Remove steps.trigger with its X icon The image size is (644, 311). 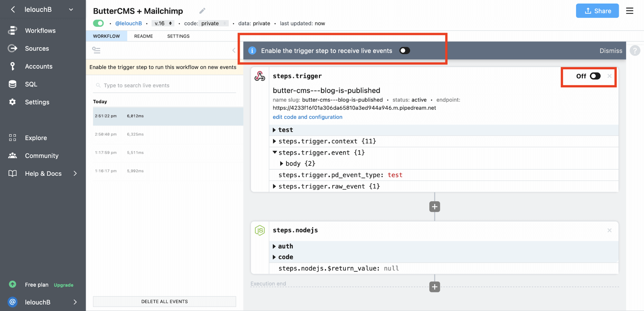point(610,76)
